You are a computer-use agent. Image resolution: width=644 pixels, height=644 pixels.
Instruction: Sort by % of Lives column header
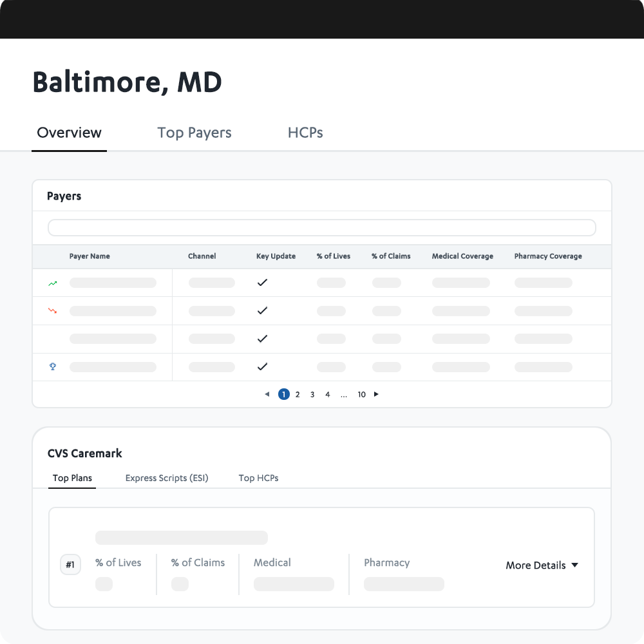click(333, 256)
